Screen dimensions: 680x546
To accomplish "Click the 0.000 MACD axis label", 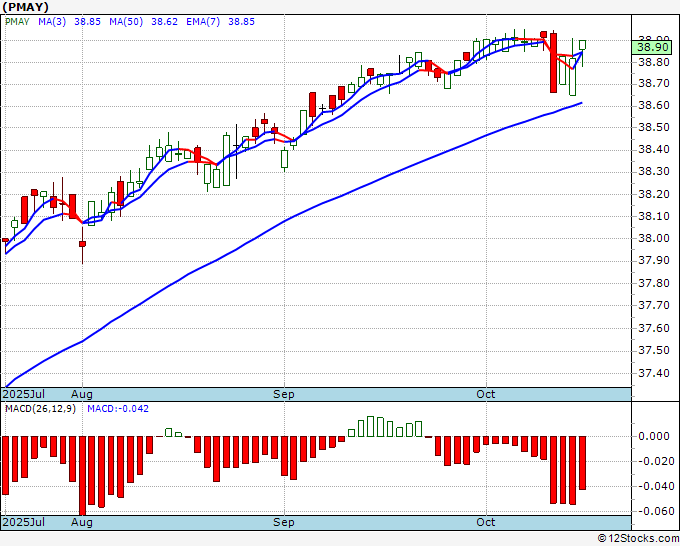I will point(656,436).
